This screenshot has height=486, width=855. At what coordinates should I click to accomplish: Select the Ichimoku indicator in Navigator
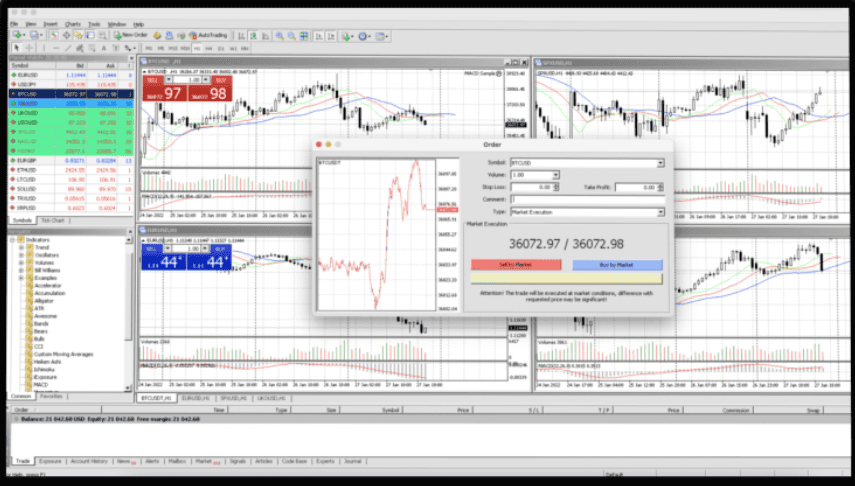pos(44,369)
